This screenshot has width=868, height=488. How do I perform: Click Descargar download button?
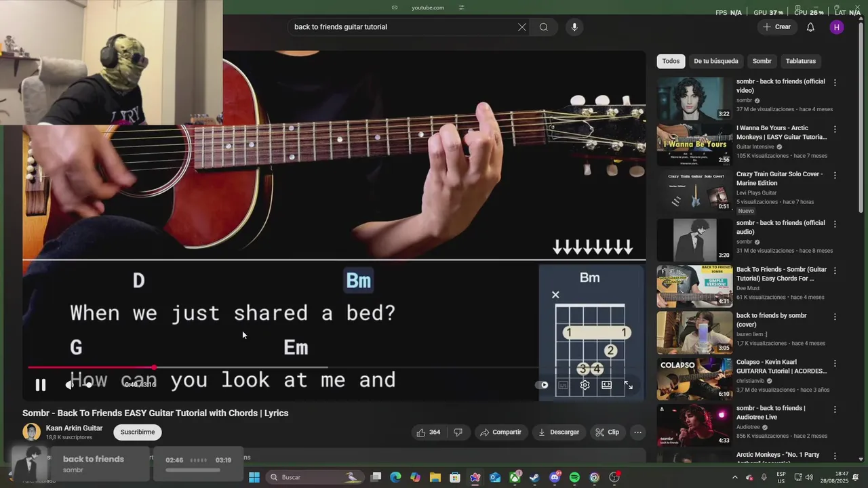pos(559,432)
